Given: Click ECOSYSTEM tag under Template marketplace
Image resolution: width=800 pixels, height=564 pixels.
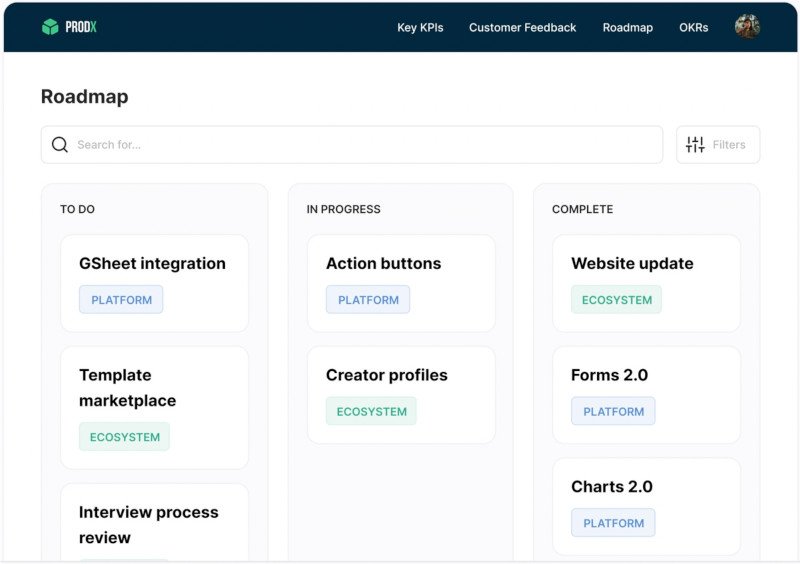Looking at the screenshot, I should point(124,436).
